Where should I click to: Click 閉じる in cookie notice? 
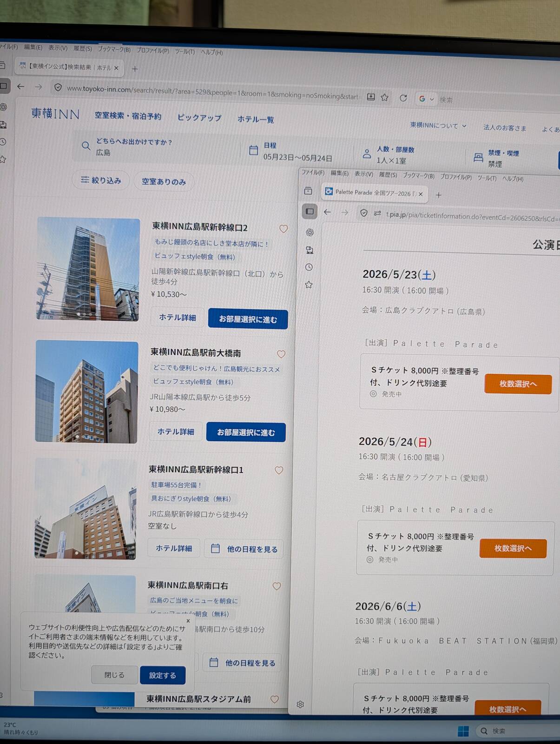pos(114,675)
